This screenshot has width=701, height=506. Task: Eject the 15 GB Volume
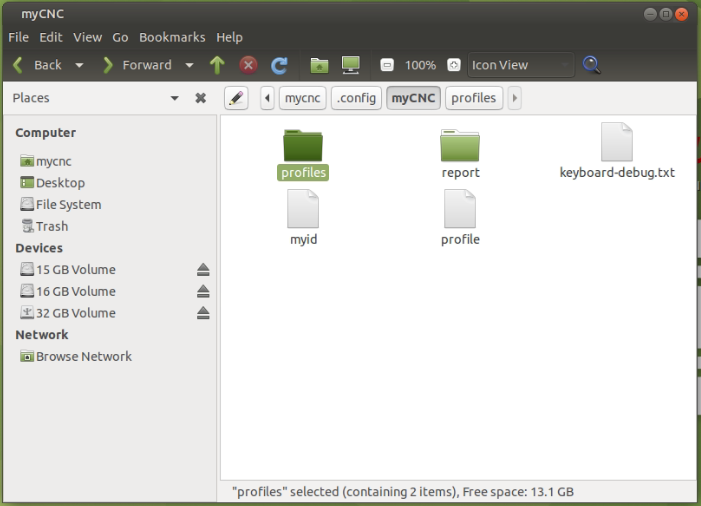pos(203,270)
